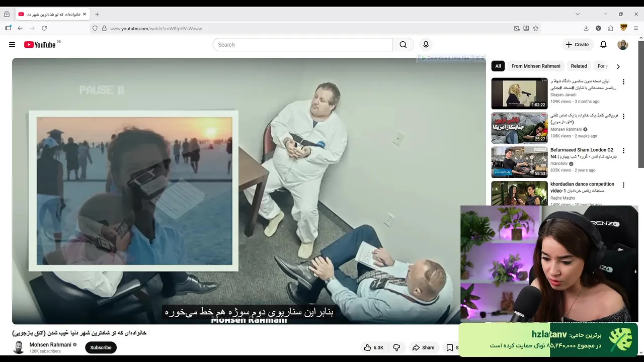The height and width of the screenshot is (362, 644).
Task: Open options for the 25:27 Mohsen Rahmani video
Action: coord(623,116)
